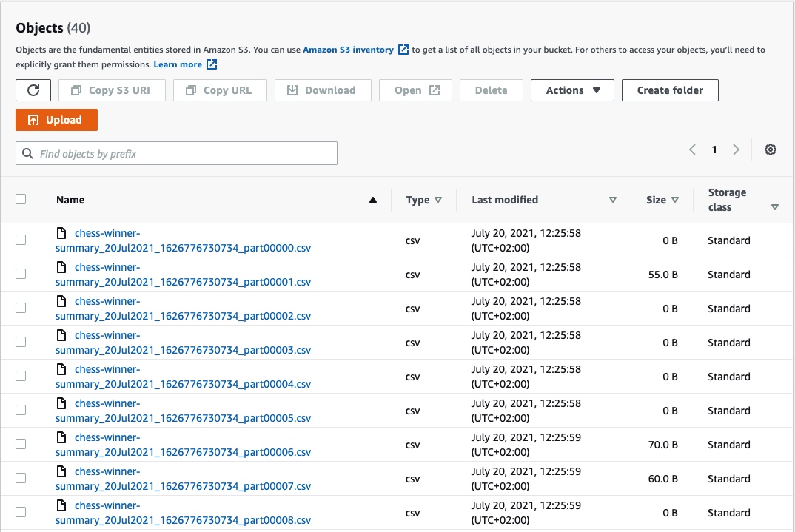The image size is (795, 532).
Task: Check the select-all objects checkbox
Action: tap(21, 198)
